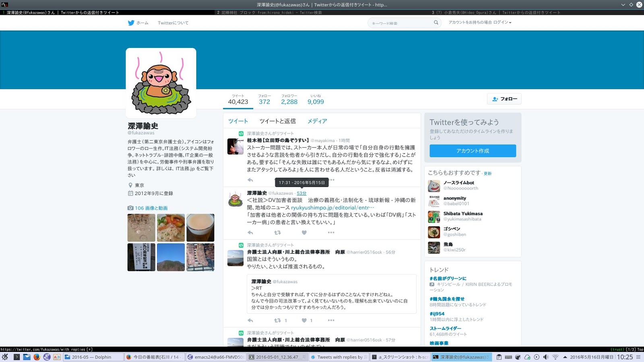The width and height of the screenshot is (644, 362).
Task: Click the reply arrow under the mayakima tweet
Action: coord(250,180)
